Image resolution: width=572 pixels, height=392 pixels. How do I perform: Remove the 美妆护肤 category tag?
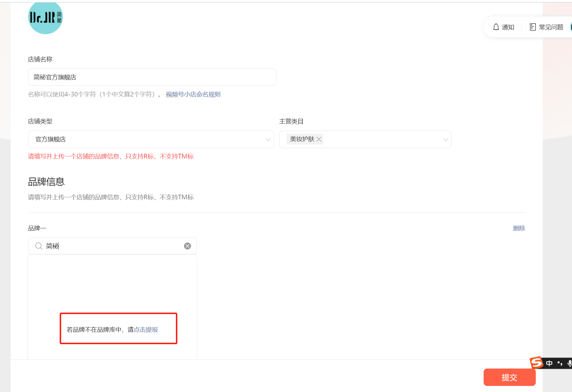coord(319,139)
